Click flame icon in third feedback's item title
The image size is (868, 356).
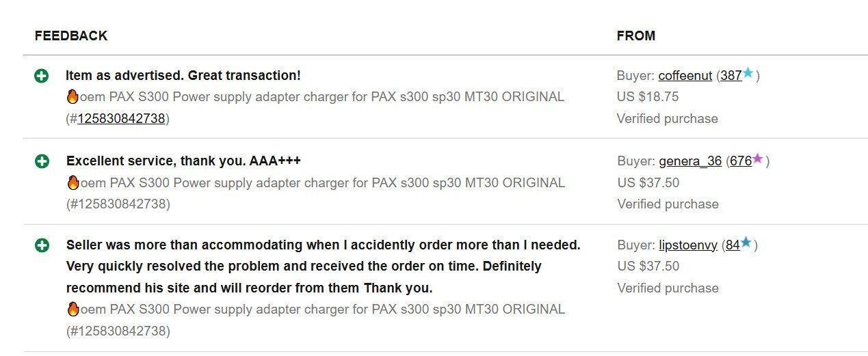click(73, 309)
